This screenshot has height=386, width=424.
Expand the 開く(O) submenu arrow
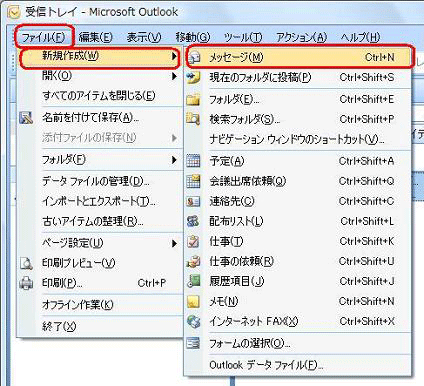point(174,76)
